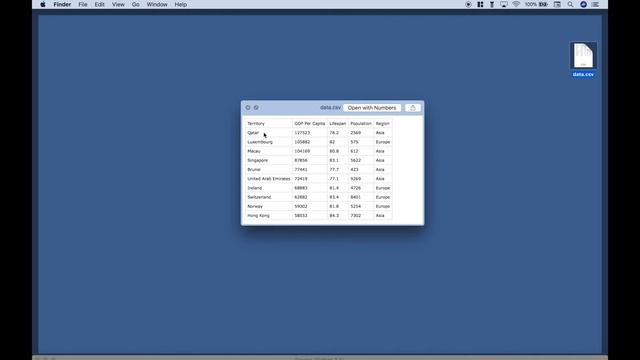The image size is (640, 360).
Task: Open the Help menu
Action: coord(180,4)
